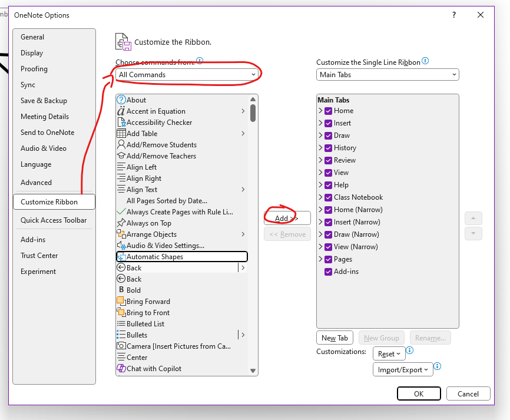Click the Bulleted List icon
Screen dimensions: 510x420
[121, 323]
